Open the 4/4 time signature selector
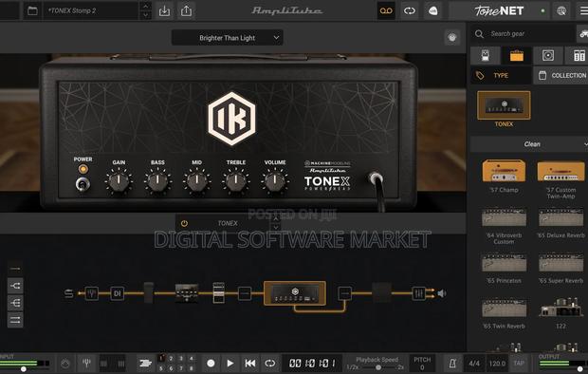The image size is (588, 374). pyautogui.click(x=474, y=364)
